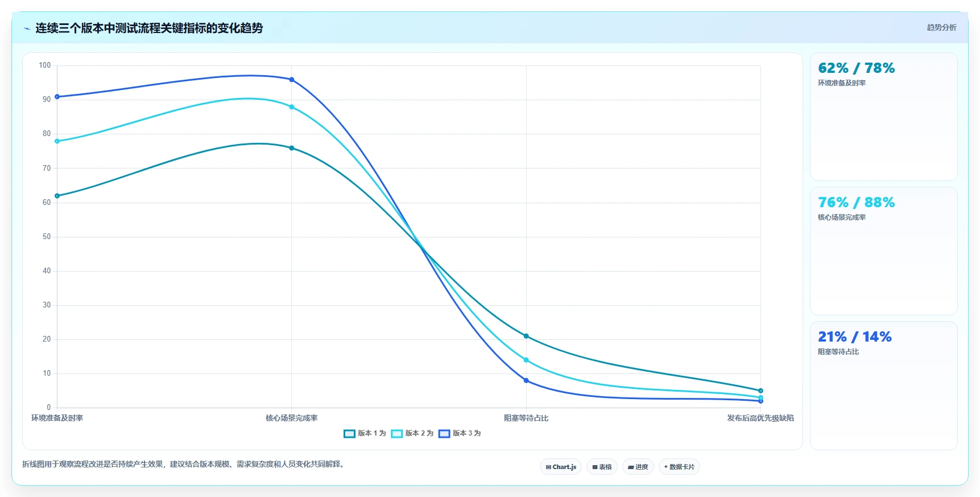This screenshot has height=497, width=980.
Task: Toggle the 版本 1 为 legend series
Action: (365, 433)
